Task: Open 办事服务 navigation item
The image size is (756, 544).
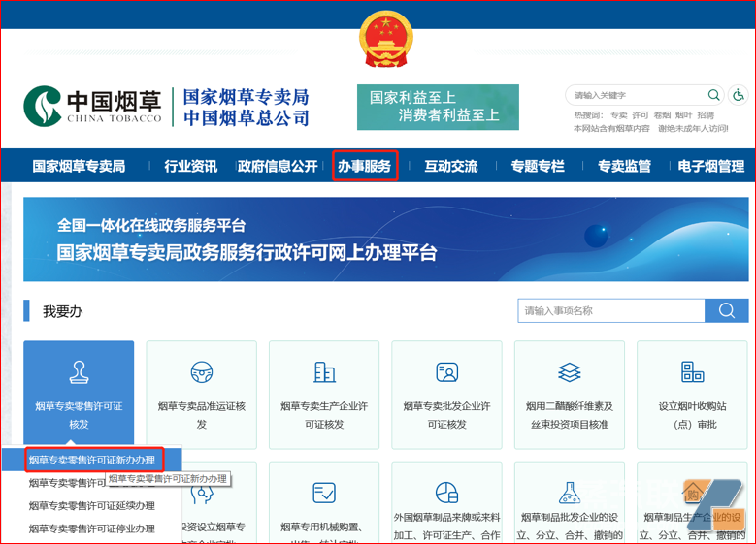Action: tap(365, 166)
